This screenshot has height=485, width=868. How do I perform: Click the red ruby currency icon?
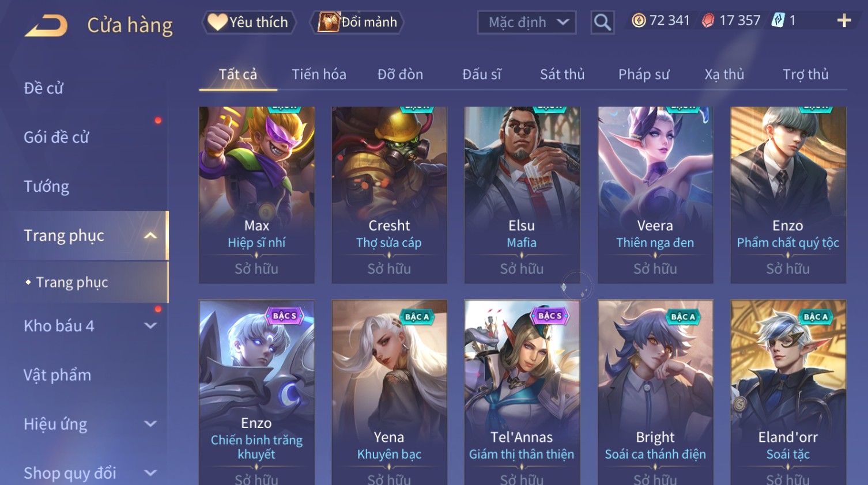coord(708,21)
